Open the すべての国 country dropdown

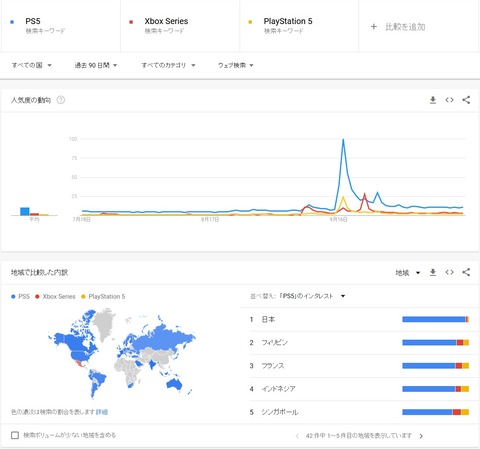pyautogui.click(x=32, y=65)
